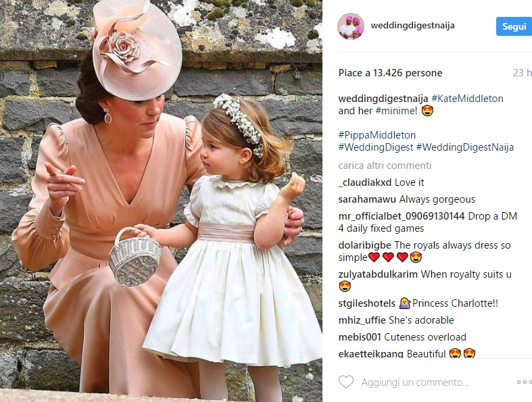532x402 pixels.
Task: Open the #minime hashtag
Action: coord(396,111)
